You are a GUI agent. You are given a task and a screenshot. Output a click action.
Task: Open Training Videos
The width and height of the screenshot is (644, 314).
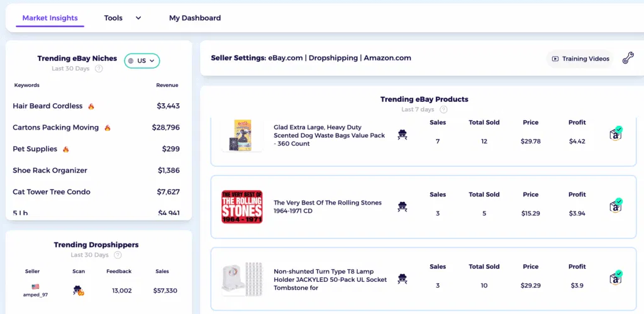(x=580, y=59)
